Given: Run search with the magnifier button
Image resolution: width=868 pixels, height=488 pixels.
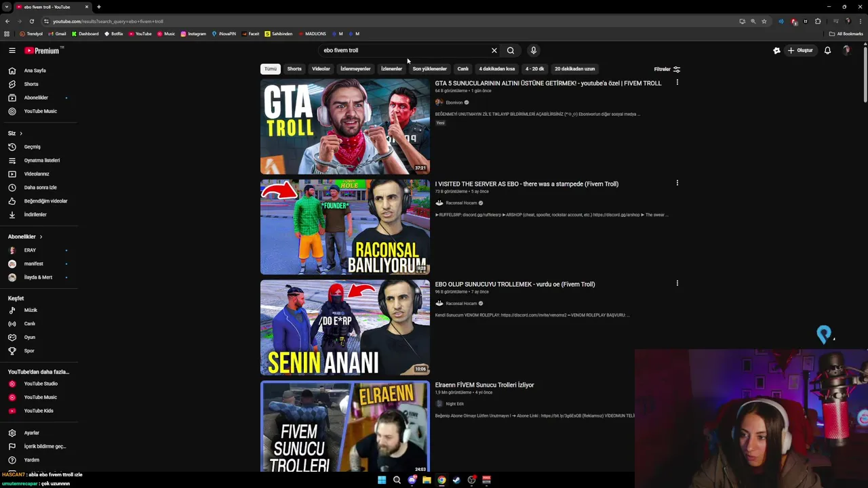Looking at the screenshot, I should point(511,50).
